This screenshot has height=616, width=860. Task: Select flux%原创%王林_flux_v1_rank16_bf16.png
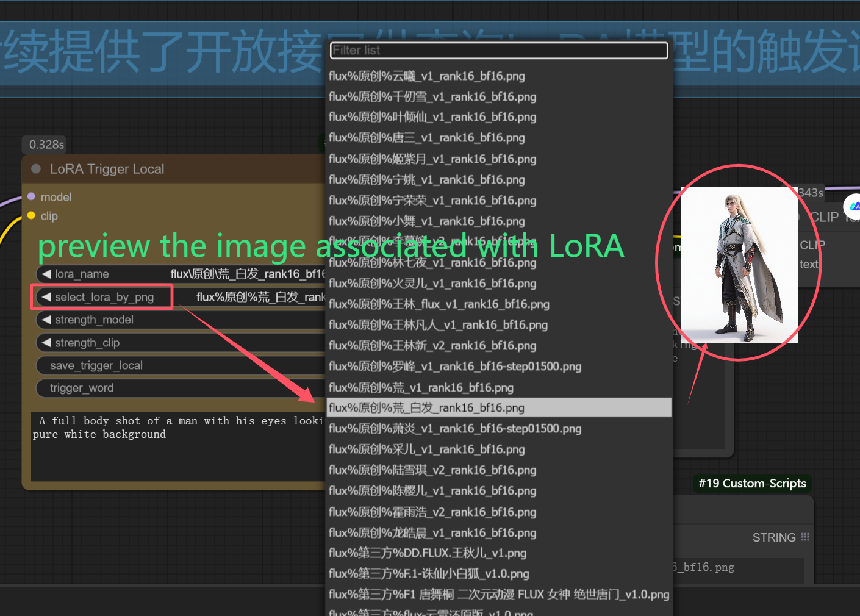499,304
